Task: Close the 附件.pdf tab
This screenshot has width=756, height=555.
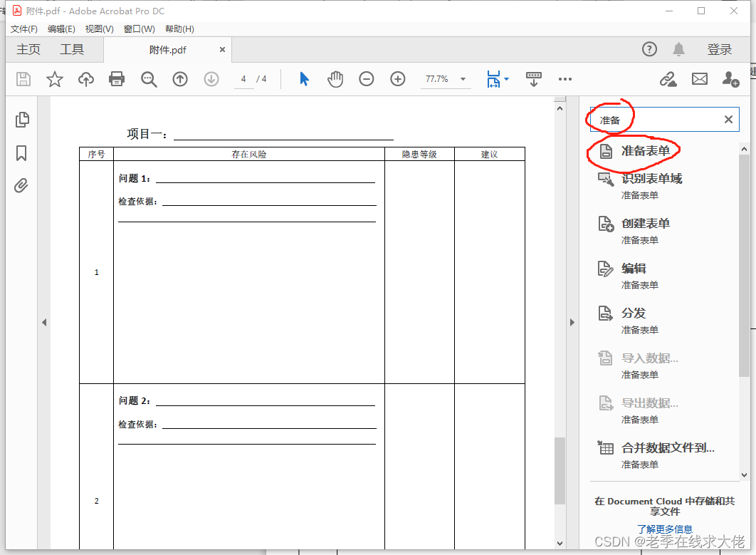Action: [222, 49]
